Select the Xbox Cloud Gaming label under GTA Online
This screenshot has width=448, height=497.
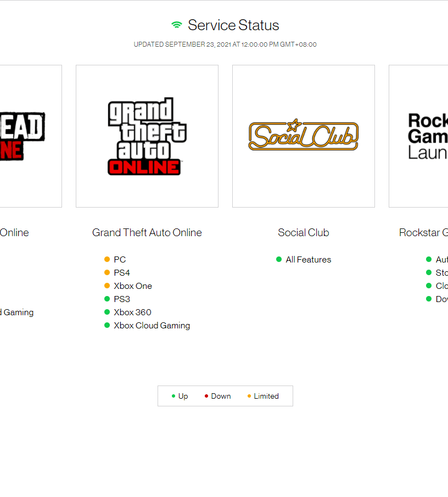[x=152, y=326]
